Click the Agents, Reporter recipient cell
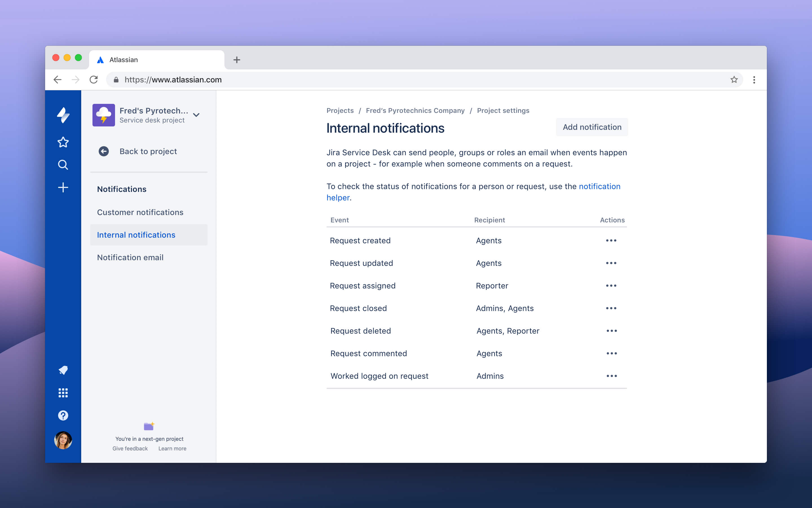Image resolution: width=812 pixels, height=508 pixels. point(508,331)
